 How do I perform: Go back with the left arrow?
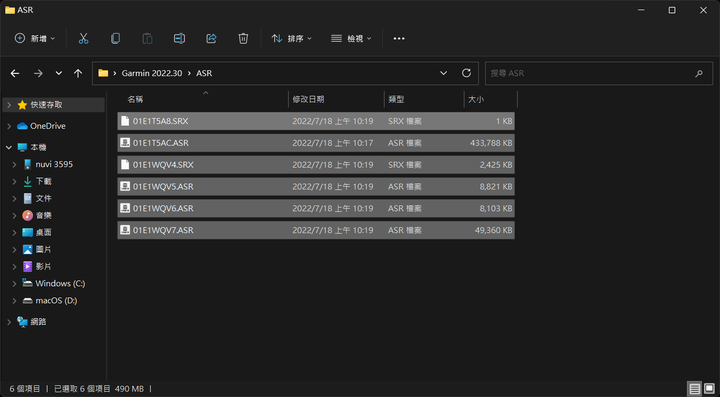coord(15,73)
